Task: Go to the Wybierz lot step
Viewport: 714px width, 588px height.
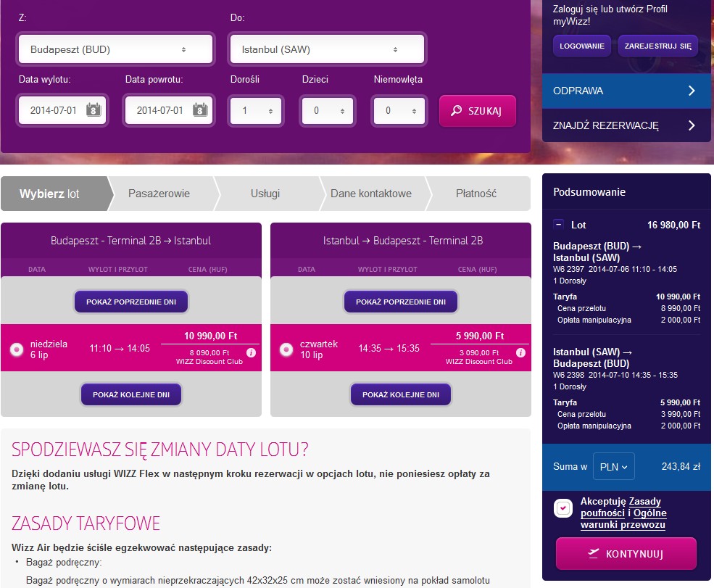Action: pyautogui.click(x=55, y=194)
